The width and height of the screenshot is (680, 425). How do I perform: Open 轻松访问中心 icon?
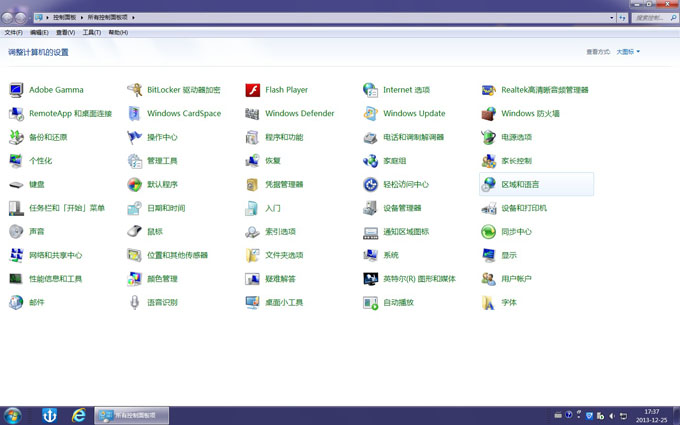(x=370, y=185)
